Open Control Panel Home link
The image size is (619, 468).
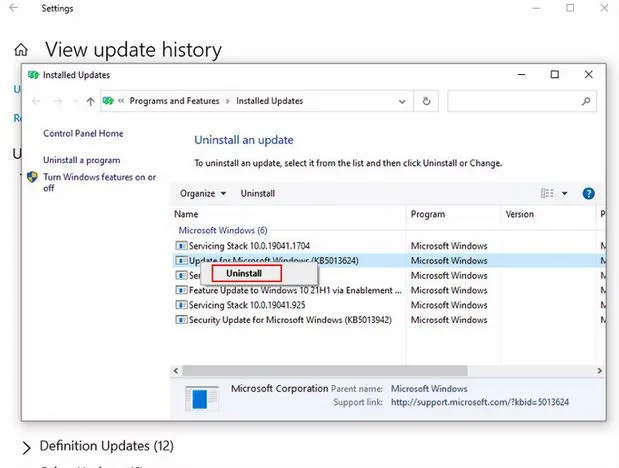(x=83, y=133)
